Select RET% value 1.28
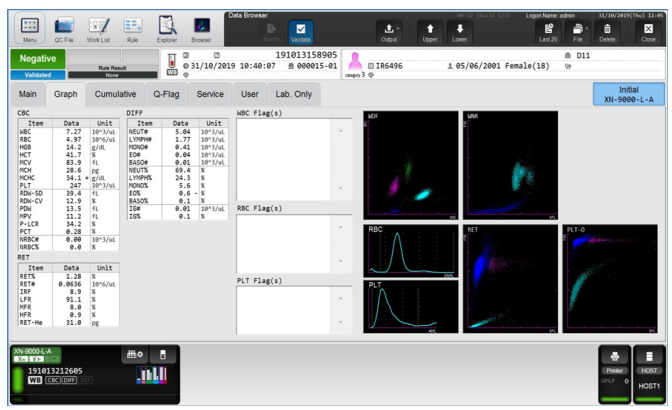672x410 pixels. click(x=73, y=276)
